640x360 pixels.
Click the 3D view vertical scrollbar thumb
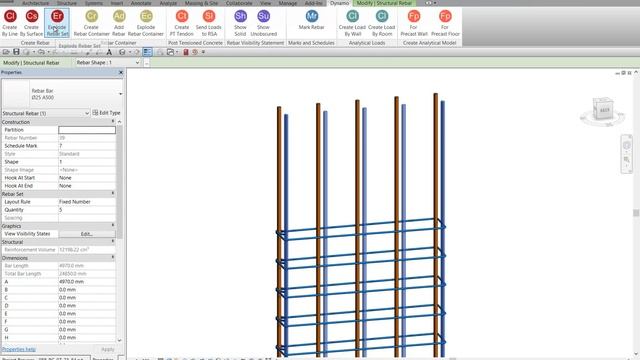coord(636,213)
